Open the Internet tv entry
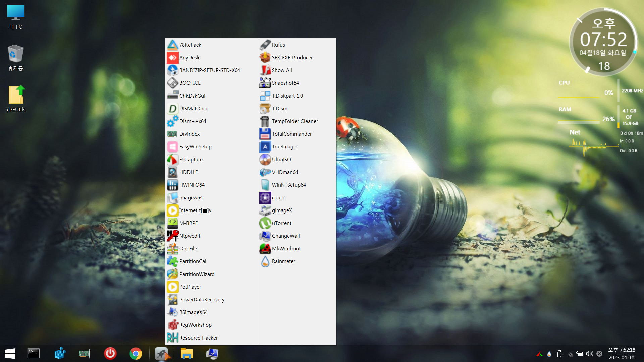This screenshot has height=362, width=644. coord(211,210)
